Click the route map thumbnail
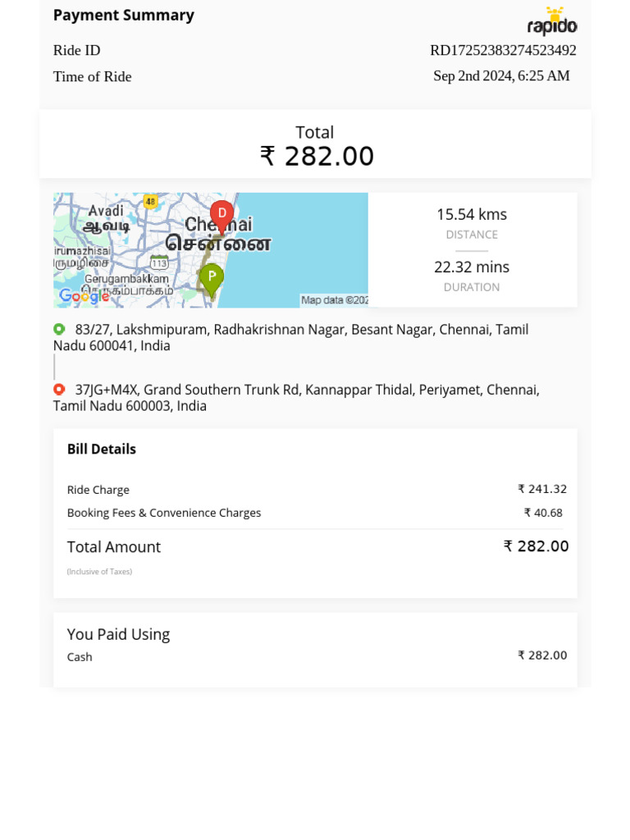This screenshot has width=630, height=840. pos(211,250)
